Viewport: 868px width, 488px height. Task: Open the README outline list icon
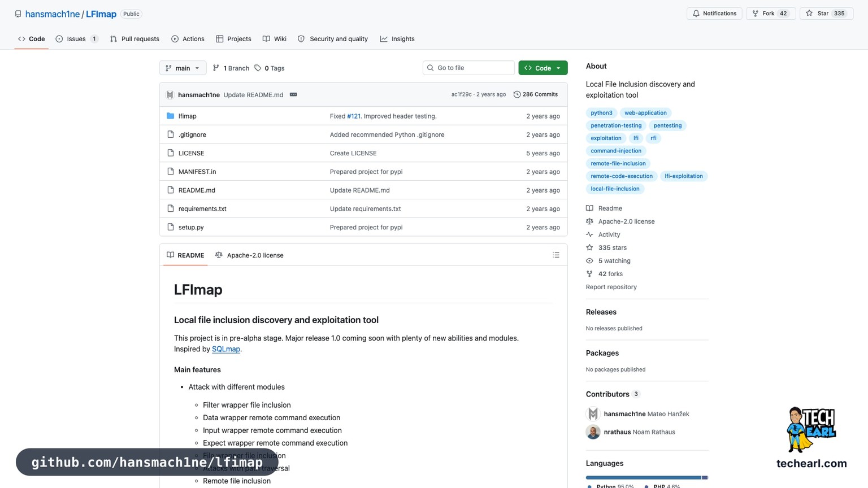pos(556,255)
